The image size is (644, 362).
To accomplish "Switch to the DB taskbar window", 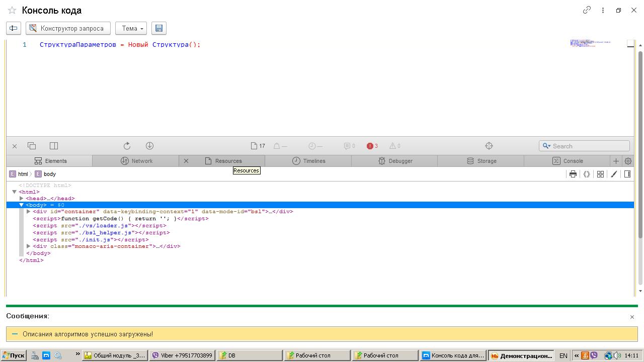I will click(250, 355).
